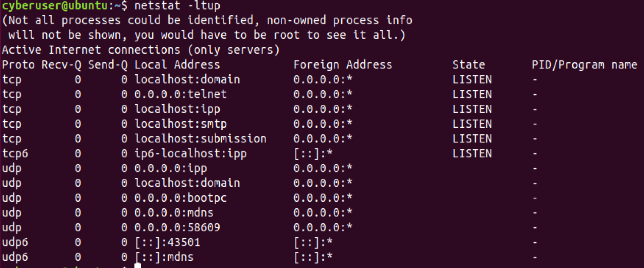Click LISTEN state in the telnet row
The image size is (644, 268).
point(472,94)
